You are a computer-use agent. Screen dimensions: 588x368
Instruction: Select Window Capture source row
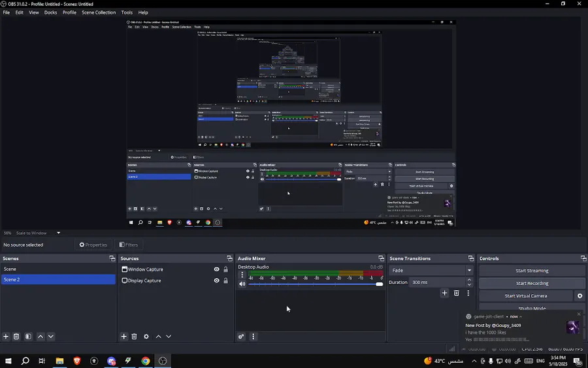coord(176,269)
